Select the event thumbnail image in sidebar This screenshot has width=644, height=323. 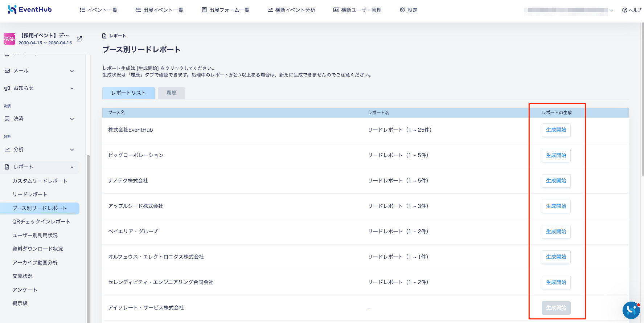[x=9, y=39]
